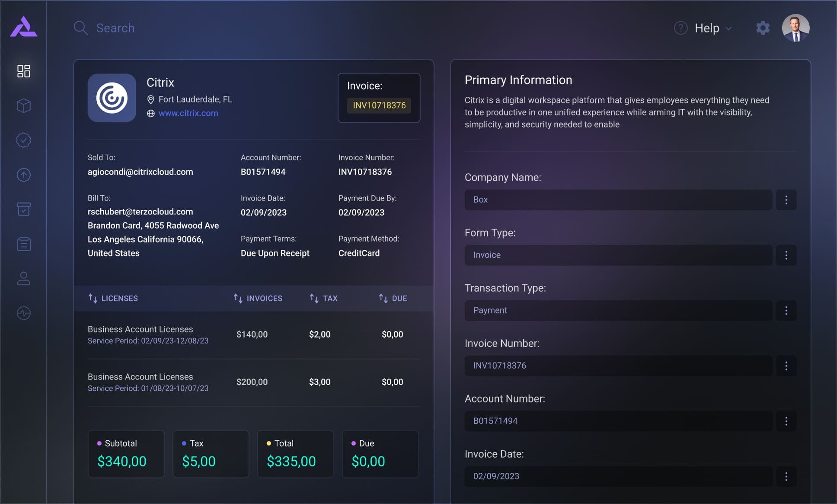The image size is (837, 504).
Task: Focus the Search input field
Action: point(115,28)
